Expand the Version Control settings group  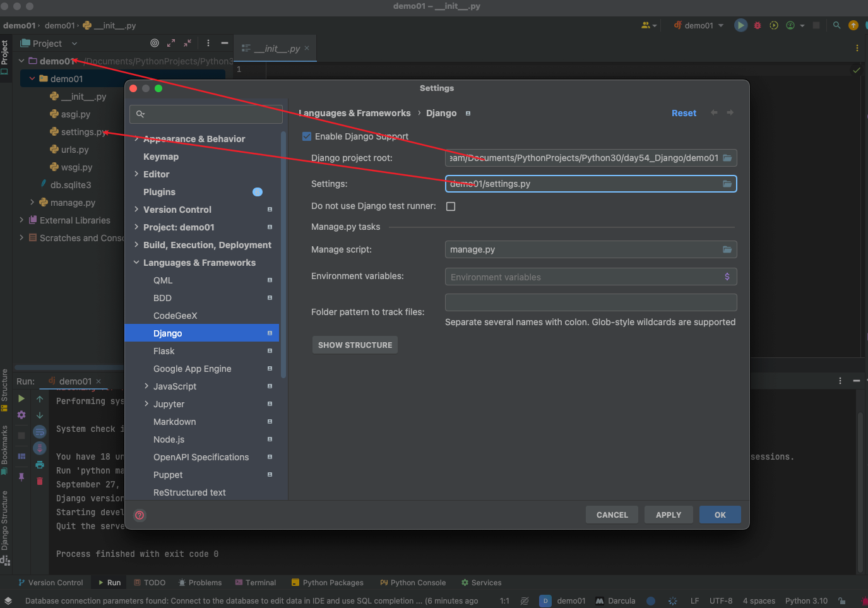[136, 209]
